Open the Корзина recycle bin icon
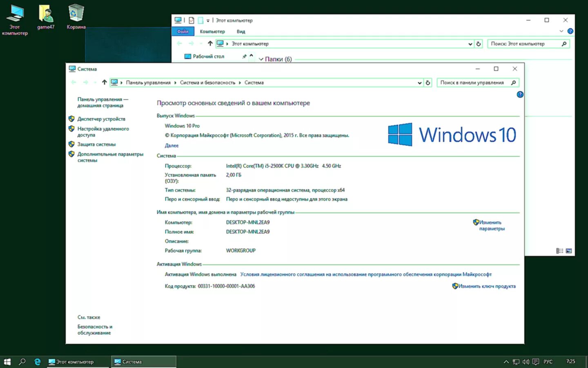This screenshot has height=368, width=588. (76, 17)
